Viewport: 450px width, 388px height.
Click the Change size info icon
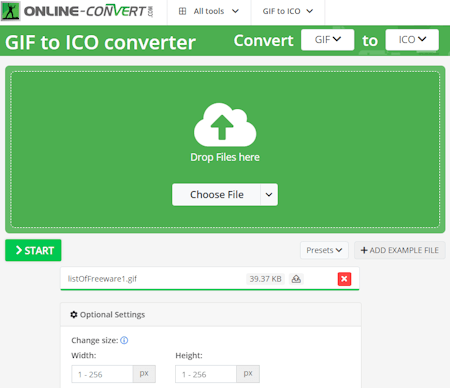[x=124, y=340]
